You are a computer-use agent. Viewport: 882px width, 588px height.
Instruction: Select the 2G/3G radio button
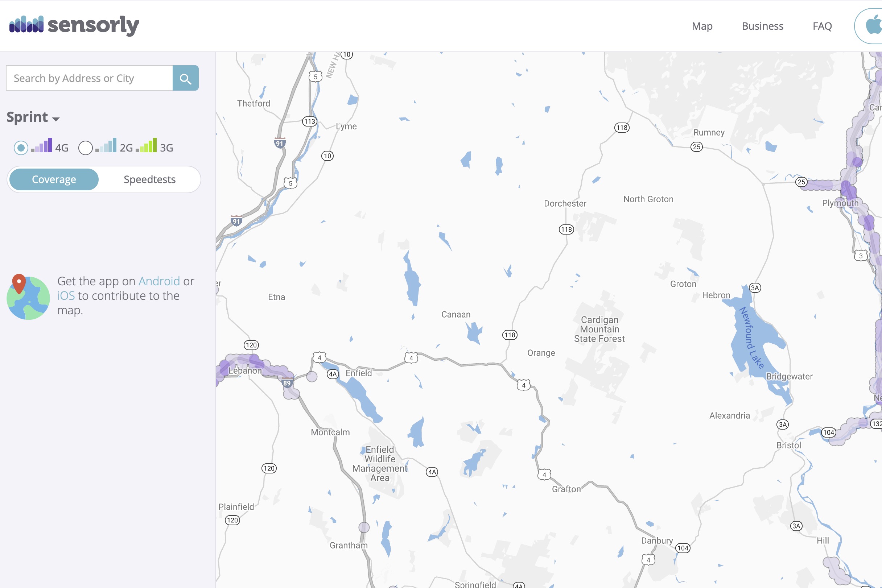tap(86, 148)
